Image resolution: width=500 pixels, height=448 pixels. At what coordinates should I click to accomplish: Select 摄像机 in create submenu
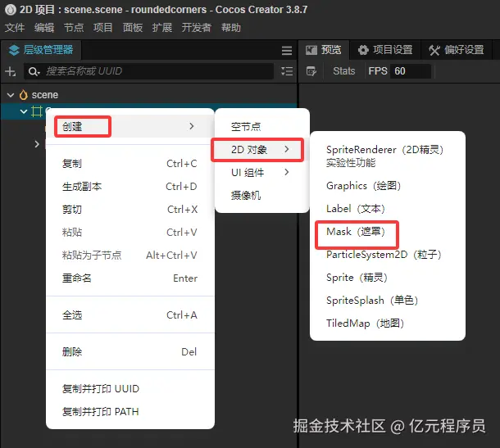262,195
